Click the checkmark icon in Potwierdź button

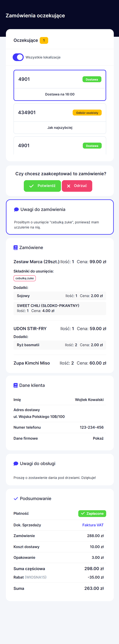point(31,186)
